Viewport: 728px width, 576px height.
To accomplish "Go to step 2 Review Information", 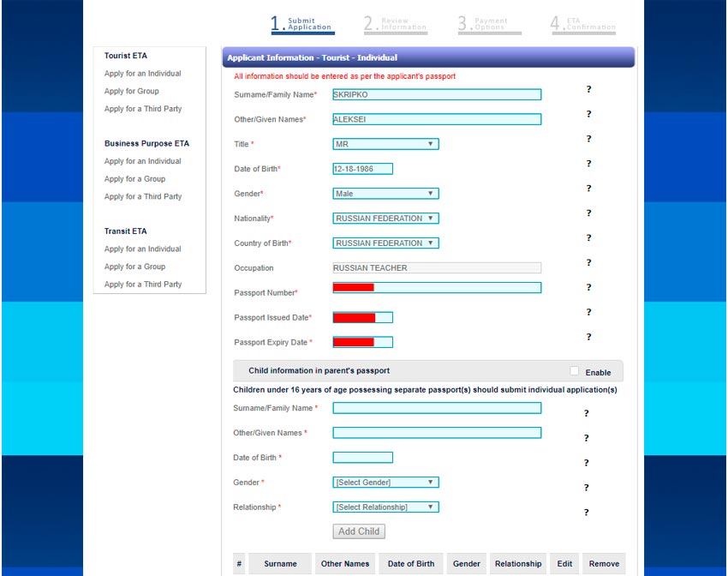I will (x=395, y=24).
